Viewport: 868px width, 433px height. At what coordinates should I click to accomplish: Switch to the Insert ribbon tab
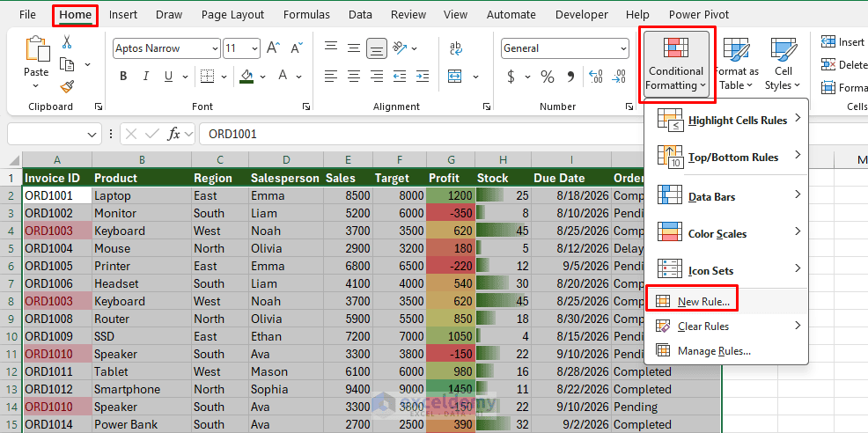point(123,15)
